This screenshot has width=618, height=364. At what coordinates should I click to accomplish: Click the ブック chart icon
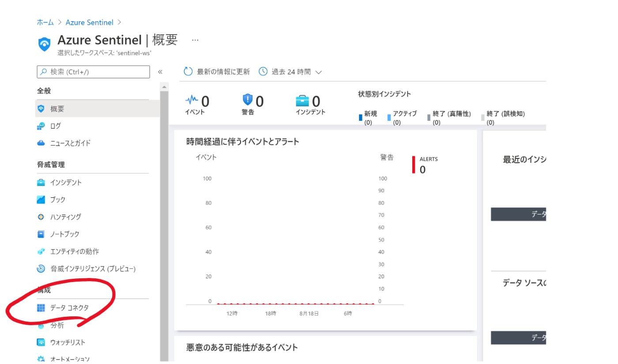tap(41, 199)
